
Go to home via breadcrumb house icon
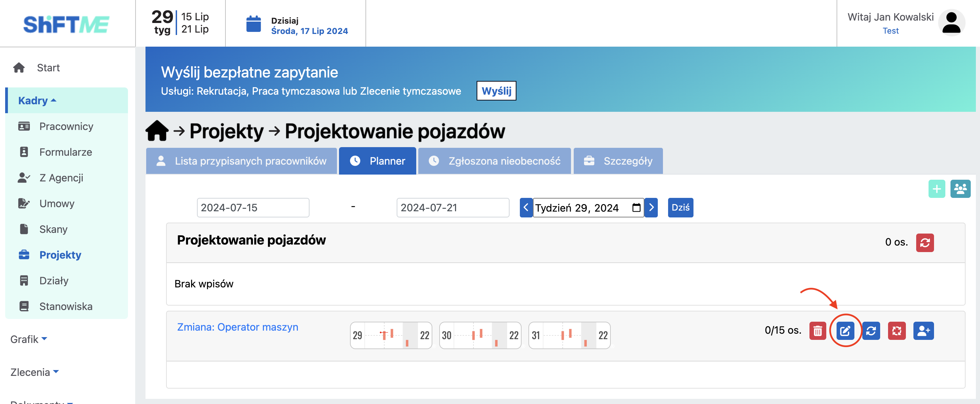tap(157, 131)
